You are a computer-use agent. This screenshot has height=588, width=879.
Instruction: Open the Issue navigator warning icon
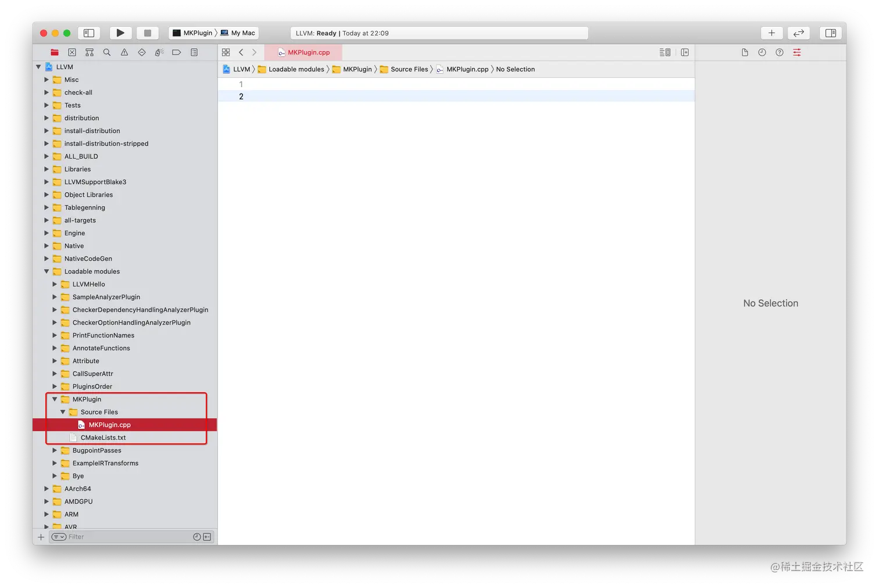click(124, 52)
